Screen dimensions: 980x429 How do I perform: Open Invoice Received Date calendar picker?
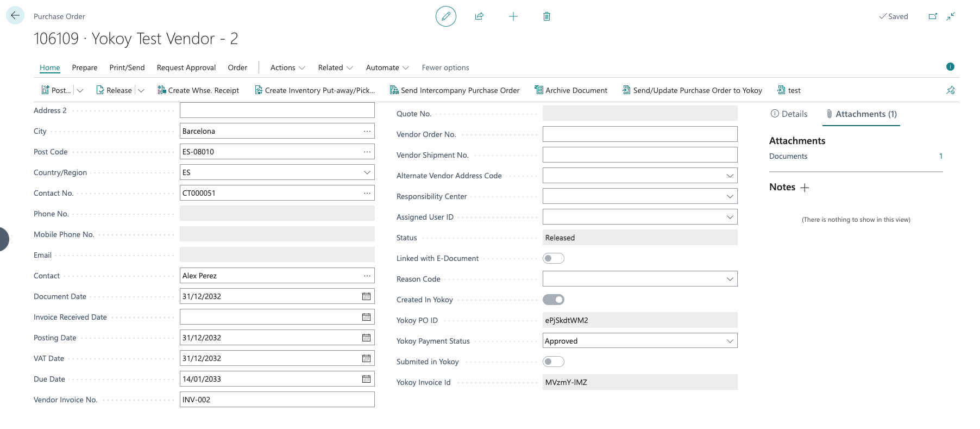367,317
